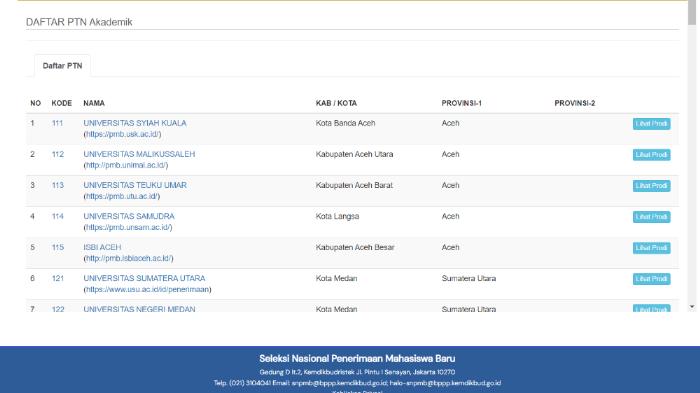This screenshot has height=393, width=700.
Task: Select the NAMA column header
Action: [x=94, y=103]
